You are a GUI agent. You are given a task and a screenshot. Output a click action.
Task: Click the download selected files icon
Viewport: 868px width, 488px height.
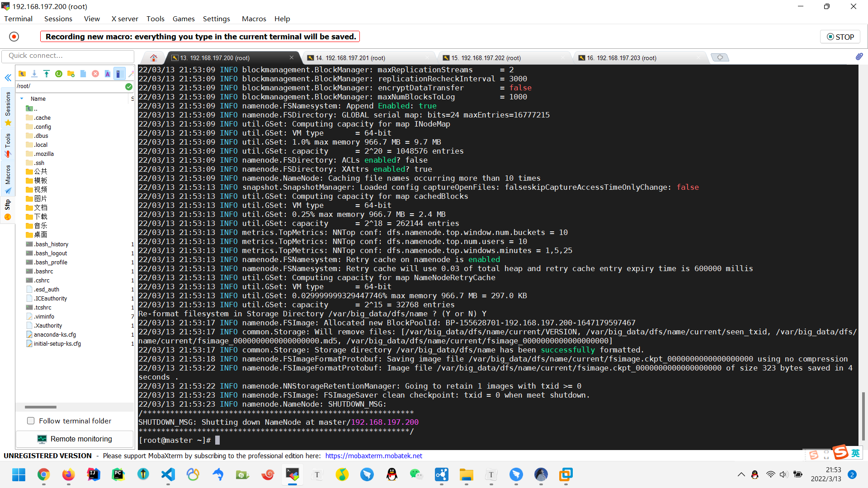[x=34, y=74]
